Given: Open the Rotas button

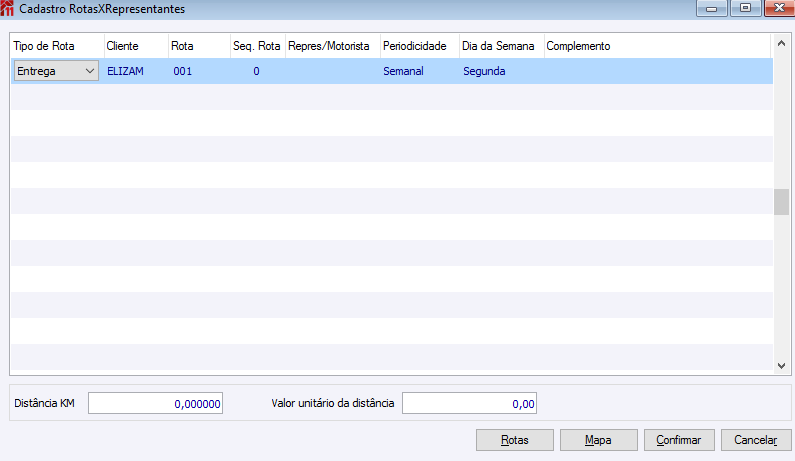Looking at the screenshot, I should [x=515, y=440].
